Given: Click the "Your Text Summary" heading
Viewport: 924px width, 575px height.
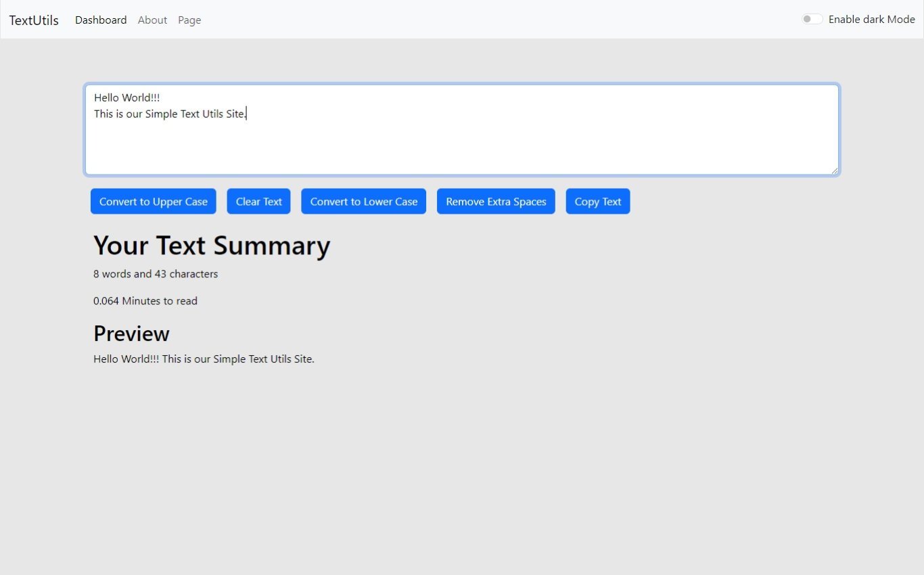Looking at the screenshot, I should click(212, 246).
